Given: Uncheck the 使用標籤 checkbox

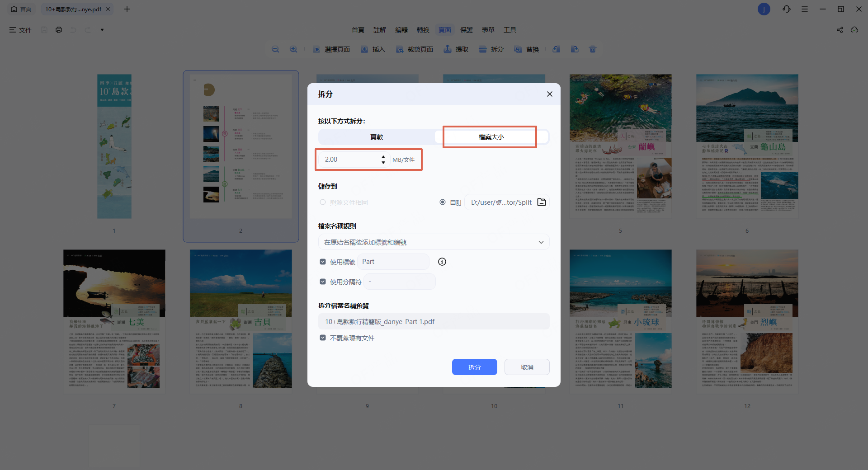Looking at the screenshot, I should 323,262.
